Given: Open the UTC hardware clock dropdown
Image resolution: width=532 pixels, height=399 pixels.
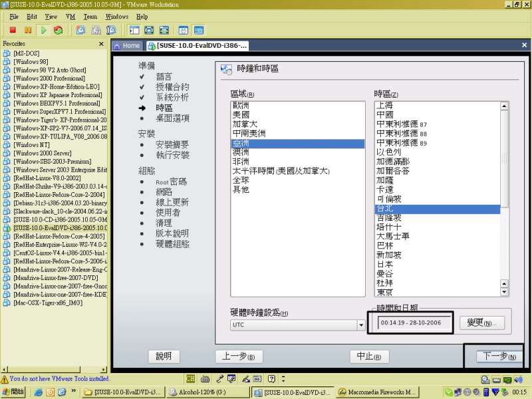Looking at the screenshot, I should [x=361, y=325].
